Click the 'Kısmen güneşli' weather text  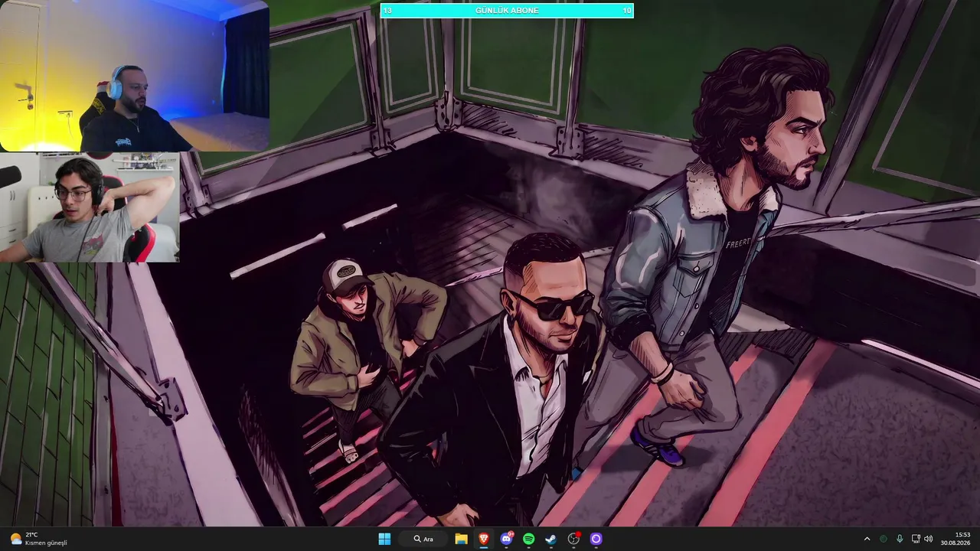click(x=46, y=543)
